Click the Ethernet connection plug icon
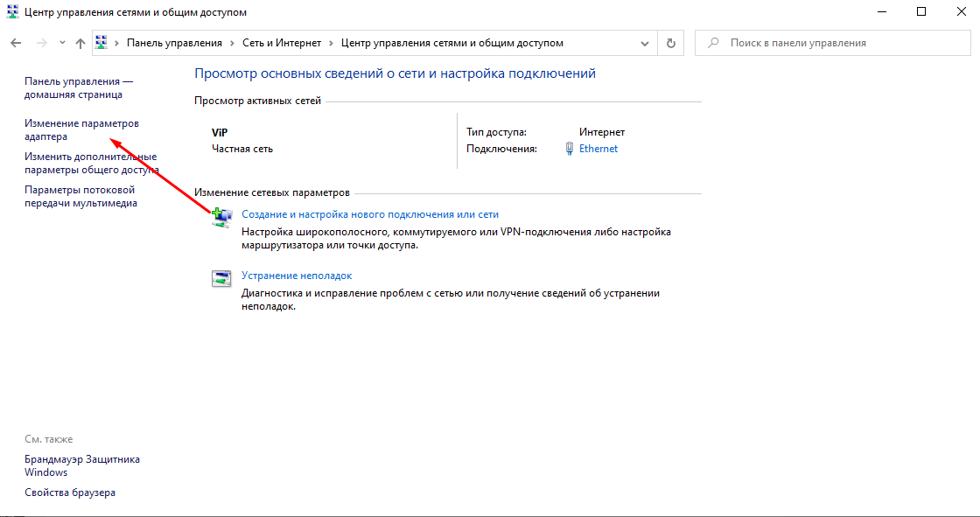This screenshot has width=980, height=517. pos(570,149)
